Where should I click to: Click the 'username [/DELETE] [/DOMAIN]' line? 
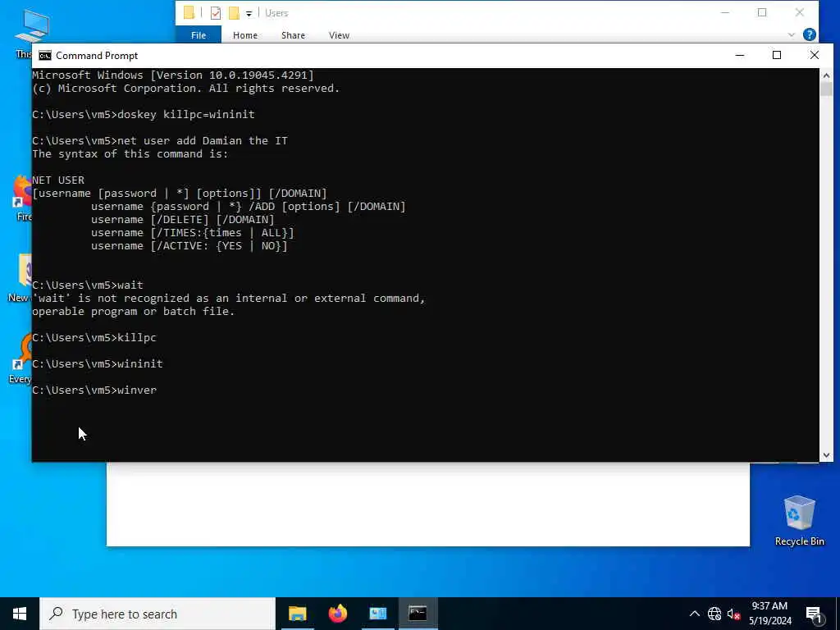(x=182, y=220)
